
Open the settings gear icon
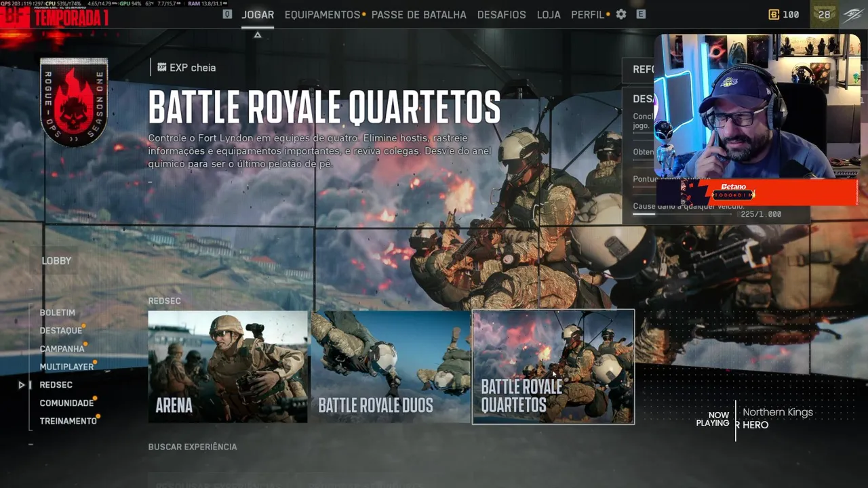(621, 14)
